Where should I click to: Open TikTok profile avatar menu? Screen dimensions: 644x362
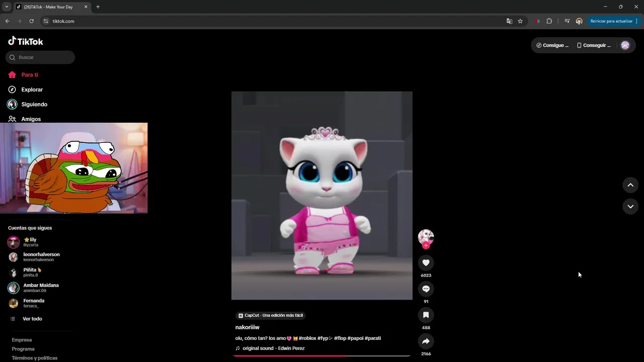625,45
